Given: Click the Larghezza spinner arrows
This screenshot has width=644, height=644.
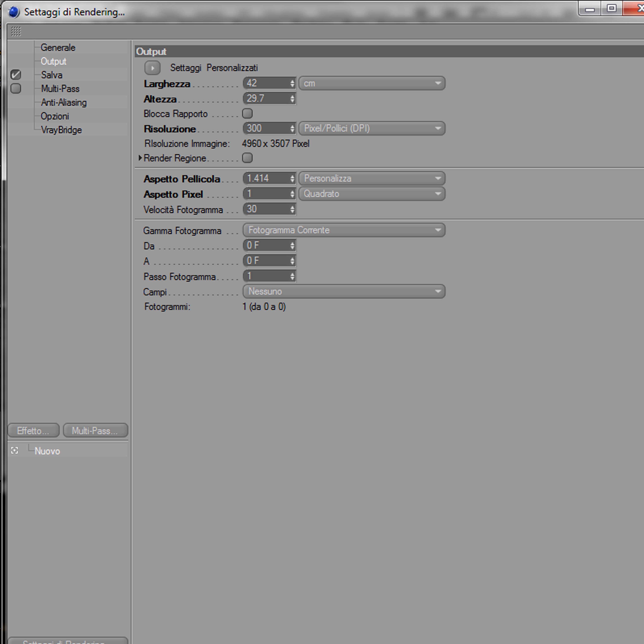Looking at the screenshot, I should [x=292, y=83].
